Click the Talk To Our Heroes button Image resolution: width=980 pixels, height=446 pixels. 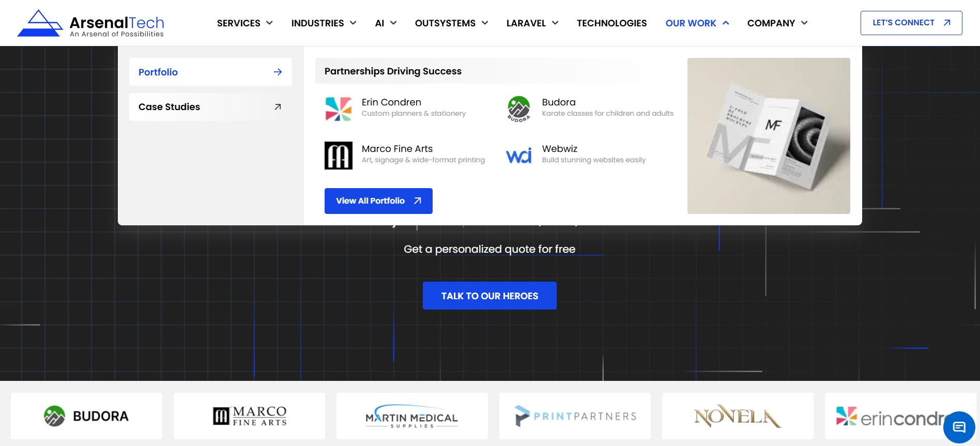(x=489, y=296)
